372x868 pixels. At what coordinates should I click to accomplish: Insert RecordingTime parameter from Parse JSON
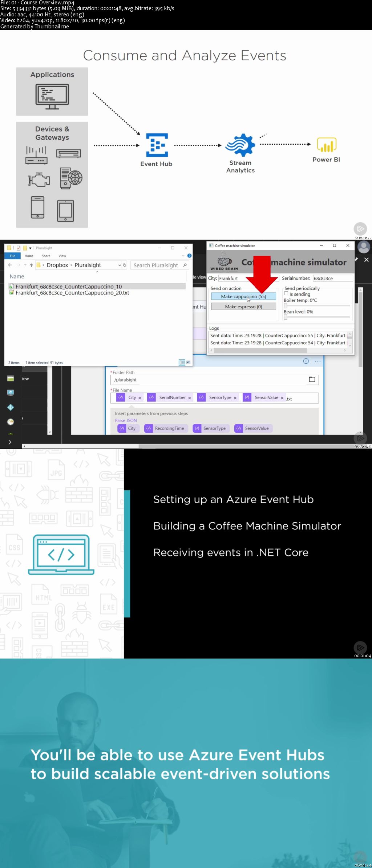click(166, 428)
